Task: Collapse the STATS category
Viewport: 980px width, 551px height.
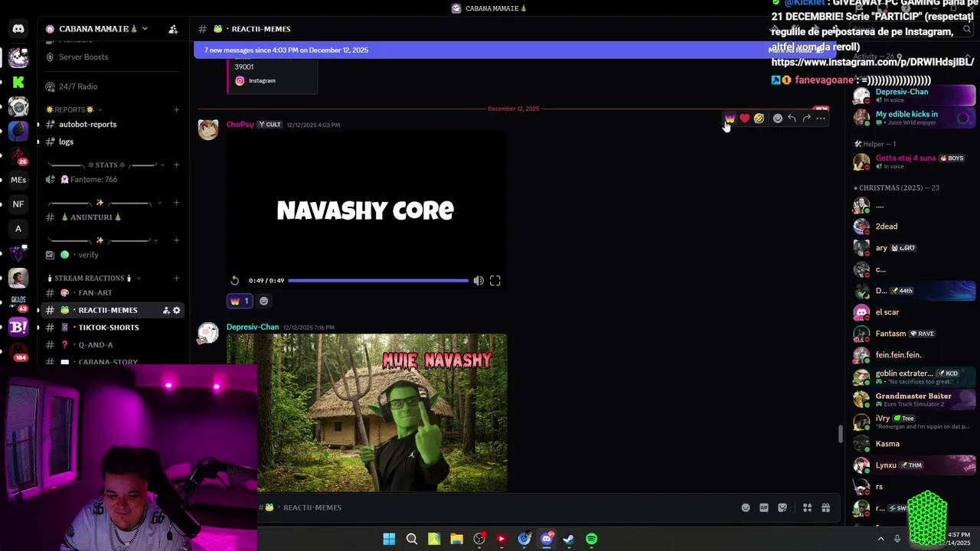Action: tap(105, 165)
